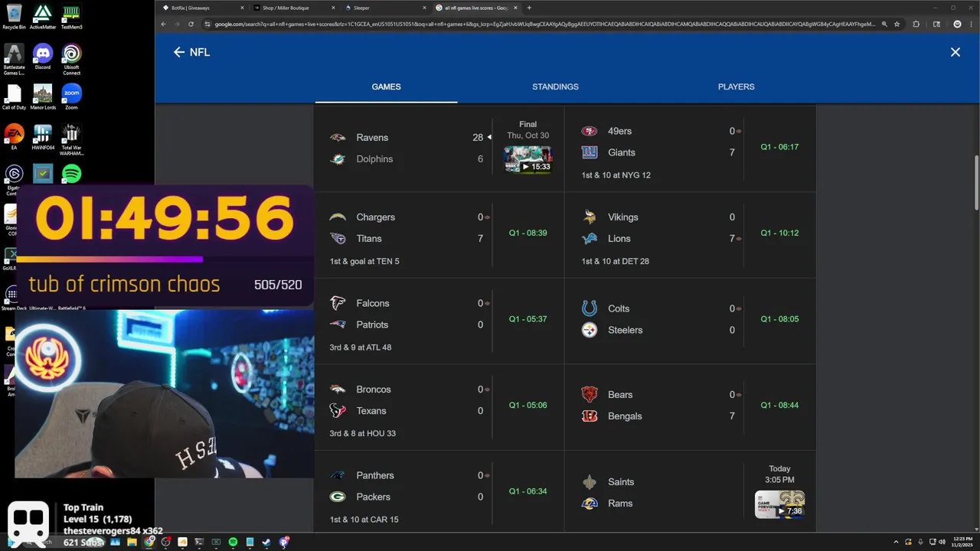
Task: Select the Discord desktop shortcut
Action: [43, 57]
